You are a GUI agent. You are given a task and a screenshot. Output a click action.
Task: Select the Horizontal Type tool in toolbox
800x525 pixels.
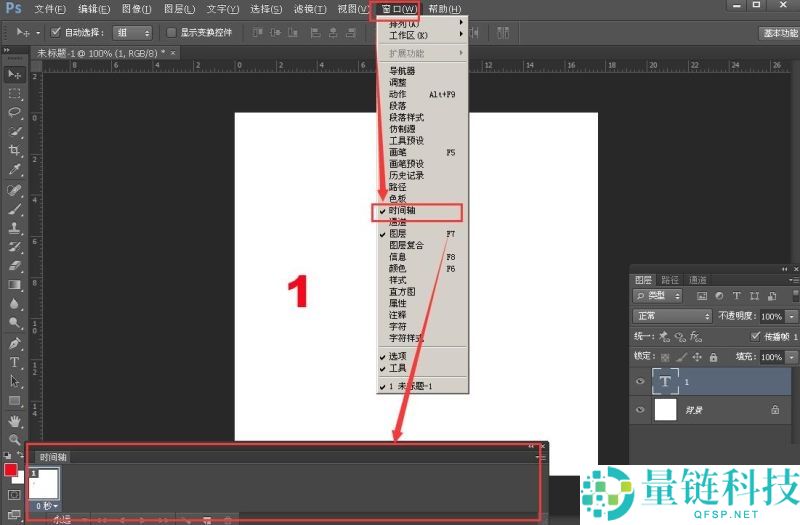click(15, 362)
